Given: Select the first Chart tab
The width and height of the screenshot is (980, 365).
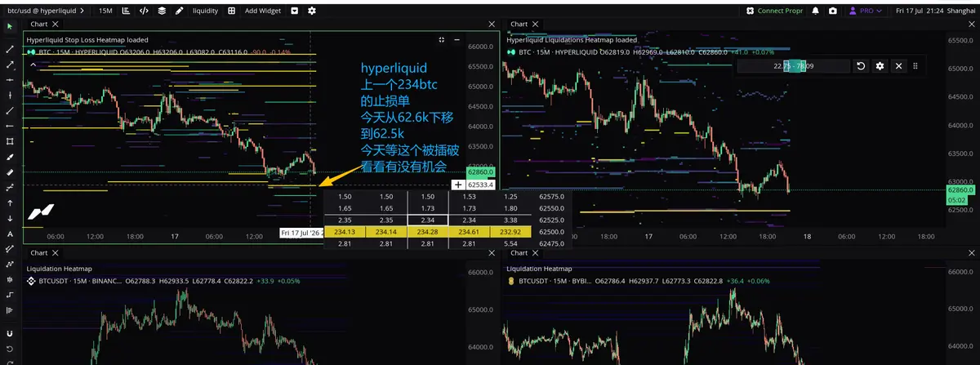Looking at the screenshot, I should pyautogui.click(x=39, y=24).
